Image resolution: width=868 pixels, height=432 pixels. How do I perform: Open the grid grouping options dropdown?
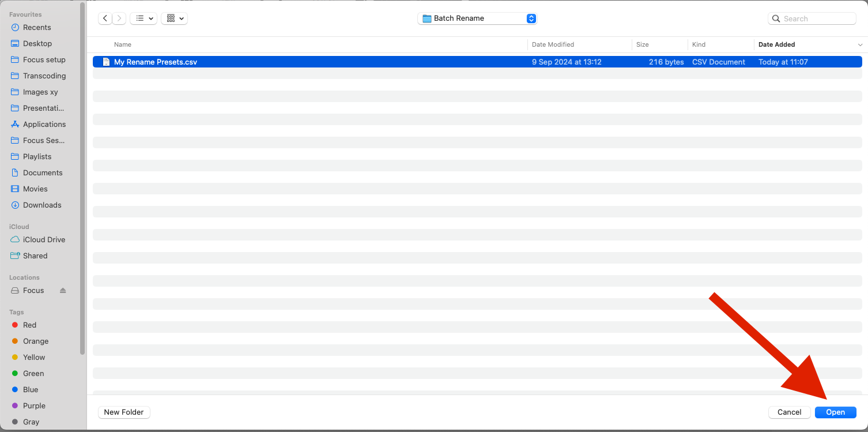coord(175,18)
